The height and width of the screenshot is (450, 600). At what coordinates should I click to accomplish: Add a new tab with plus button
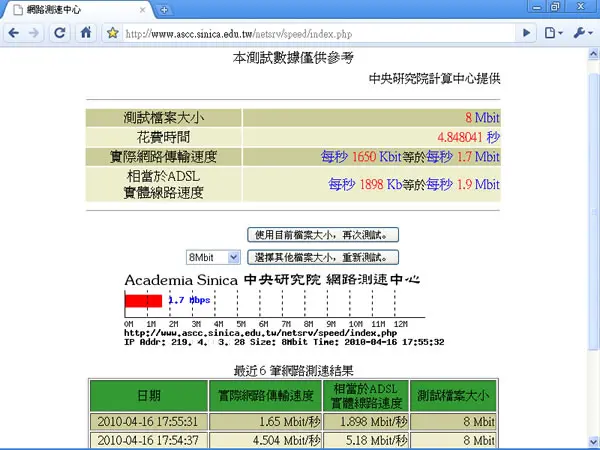pos(164,10)
